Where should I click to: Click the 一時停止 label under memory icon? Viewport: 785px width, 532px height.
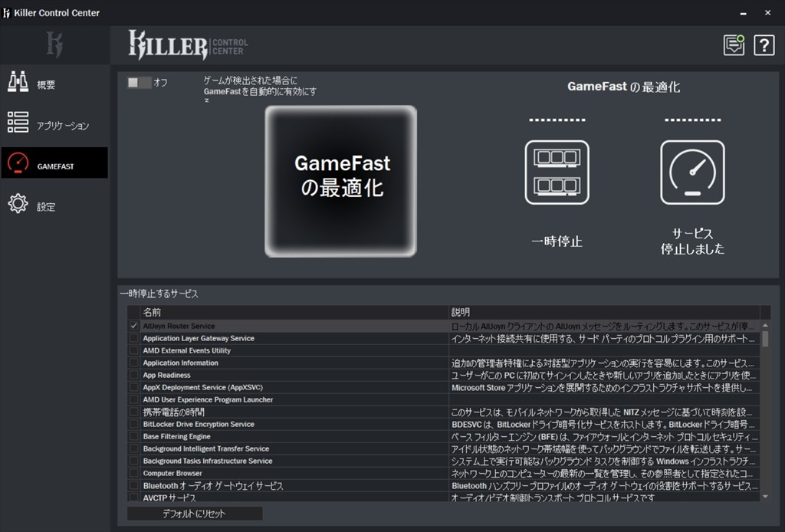(x=557, y=241)
